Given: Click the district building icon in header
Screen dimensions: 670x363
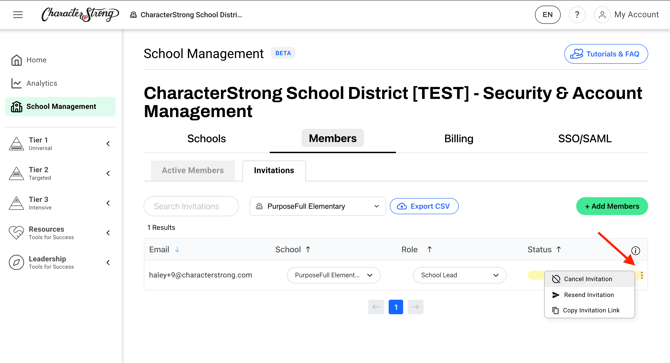Looking at the screenshot, I should pyautogui.click(x=133, y=15).
